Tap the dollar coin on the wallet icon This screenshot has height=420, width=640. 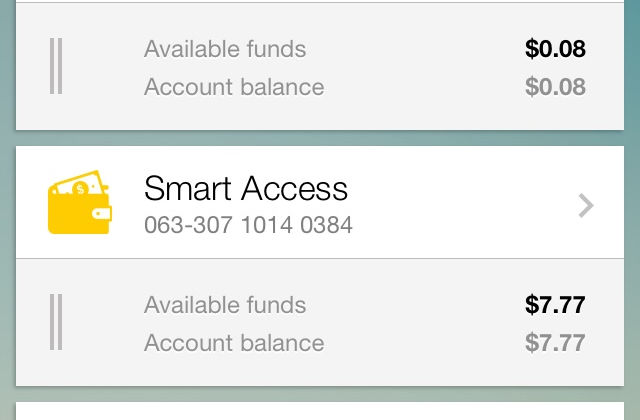(x=79, y=188)
